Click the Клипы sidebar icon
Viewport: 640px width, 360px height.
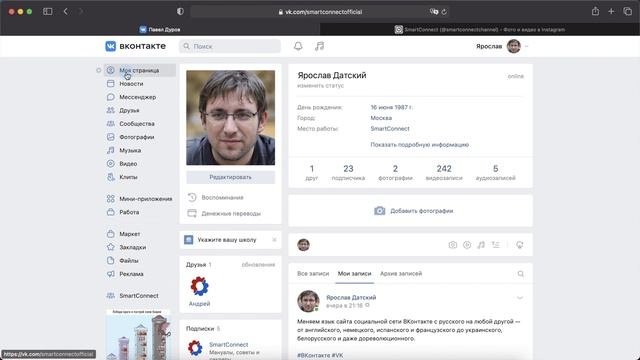click(x=111, y=177)
